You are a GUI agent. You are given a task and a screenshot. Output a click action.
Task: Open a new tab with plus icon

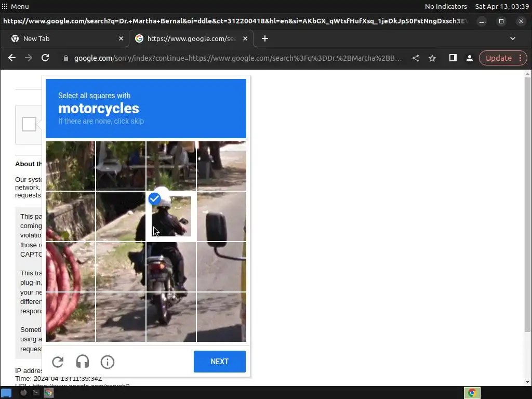coord(265,38)
